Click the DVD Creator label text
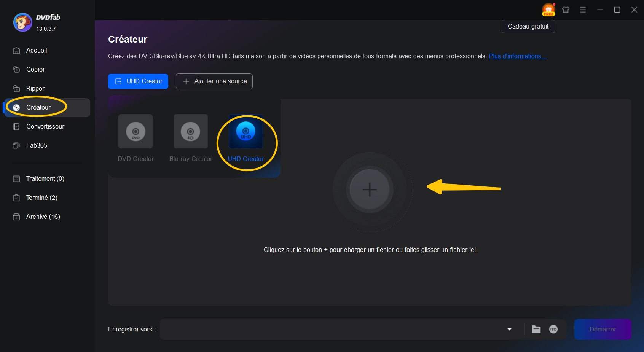The width and height of the screenshot is (644, 352). [135, 159]
